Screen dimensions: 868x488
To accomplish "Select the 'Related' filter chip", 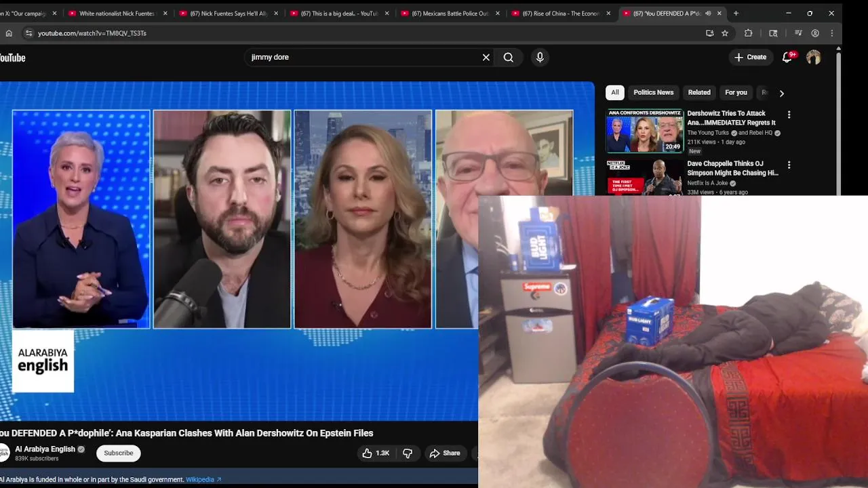I will point(699,93).
